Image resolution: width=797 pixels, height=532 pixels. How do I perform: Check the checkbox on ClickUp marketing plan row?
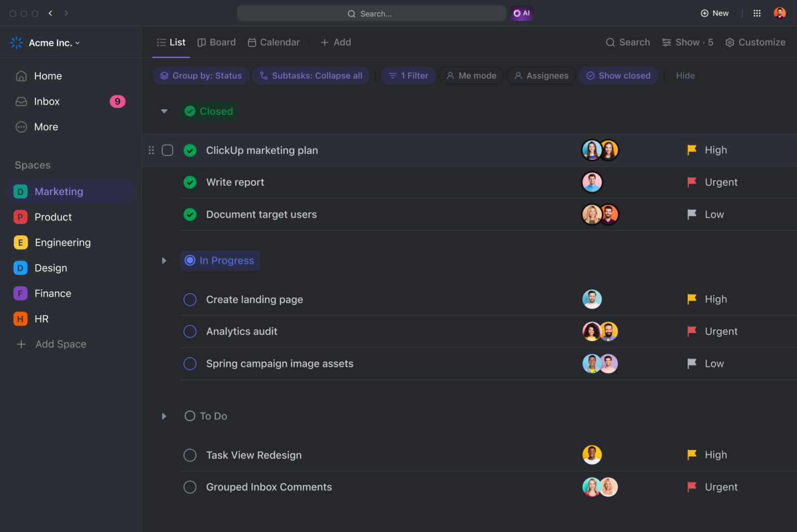coord(167,150)
